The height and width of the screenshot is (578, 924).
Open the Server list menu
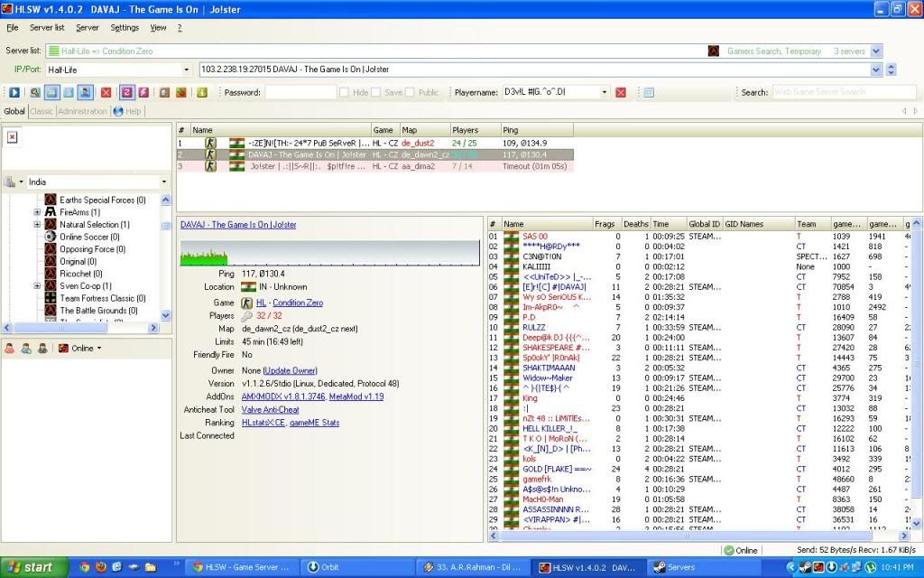47,28
